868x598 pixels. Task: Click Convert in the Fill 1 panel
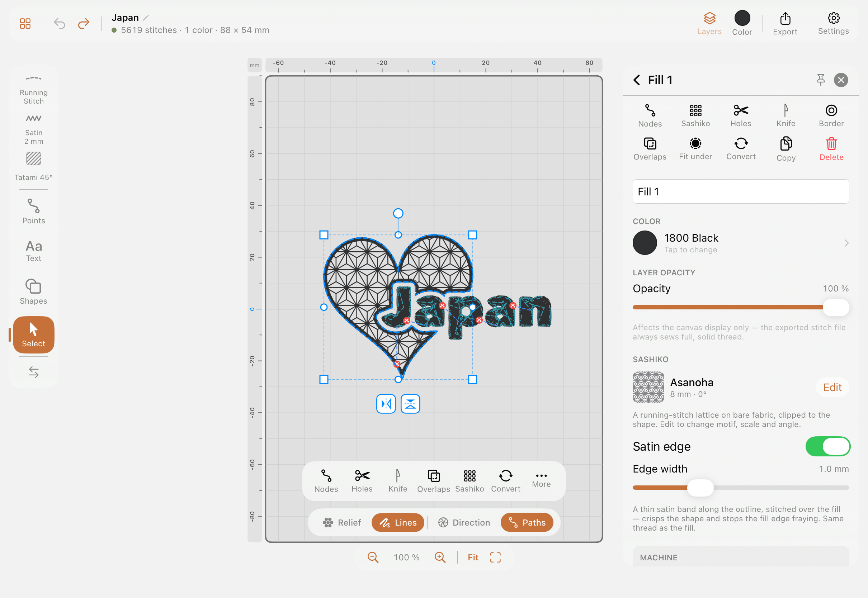click(x=741, y=149)
